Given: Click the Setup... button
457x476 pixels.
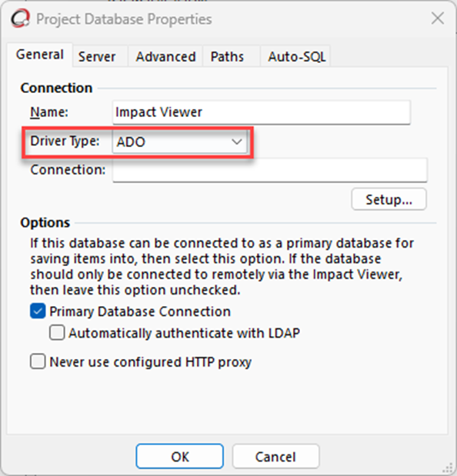Looking at the screenshot, I should pyautogui.click(x=389, y=199).
